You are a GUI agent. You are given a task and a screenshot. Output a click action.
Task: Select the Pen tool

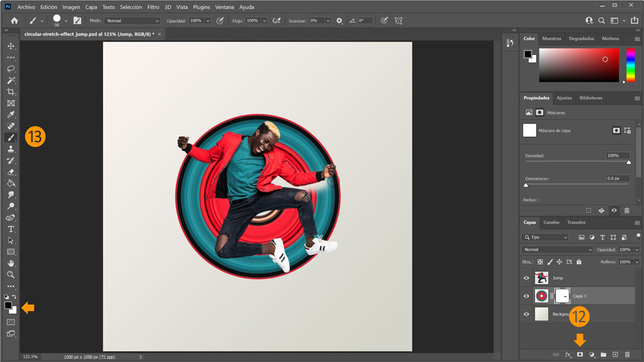pyautogui.click(x=11, y=217)
